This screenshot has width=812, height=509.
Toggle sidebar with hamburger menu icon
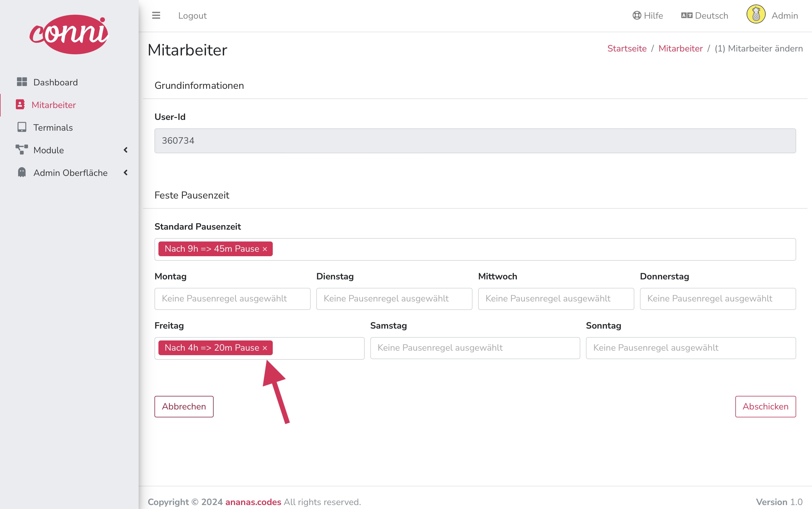(x=156, y=16)
